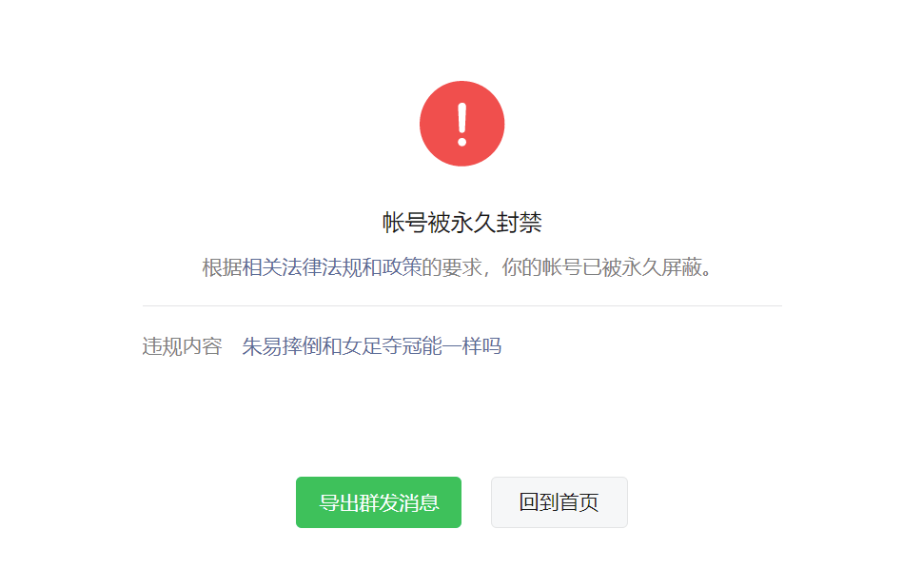The height and width of the screenshot is (588, 903).
Task: Click the white exclamation mark inside the red circle
Action: click(461, 125)
